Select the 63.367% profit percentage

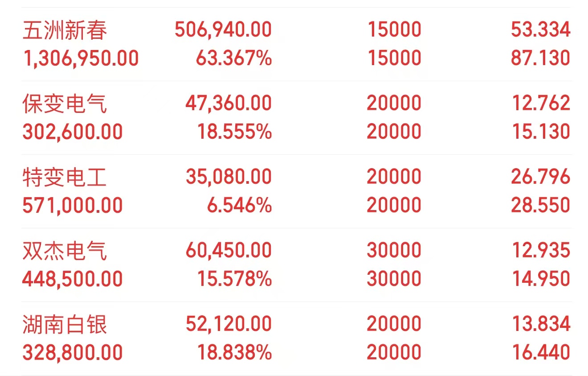click(234, 58)
